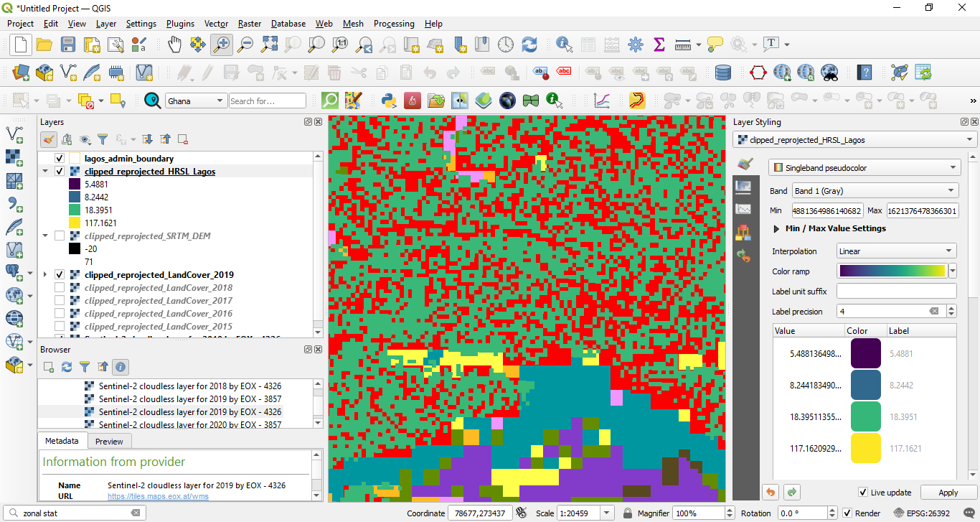Click the Pan Map to Selection icon

pos(198,45)
